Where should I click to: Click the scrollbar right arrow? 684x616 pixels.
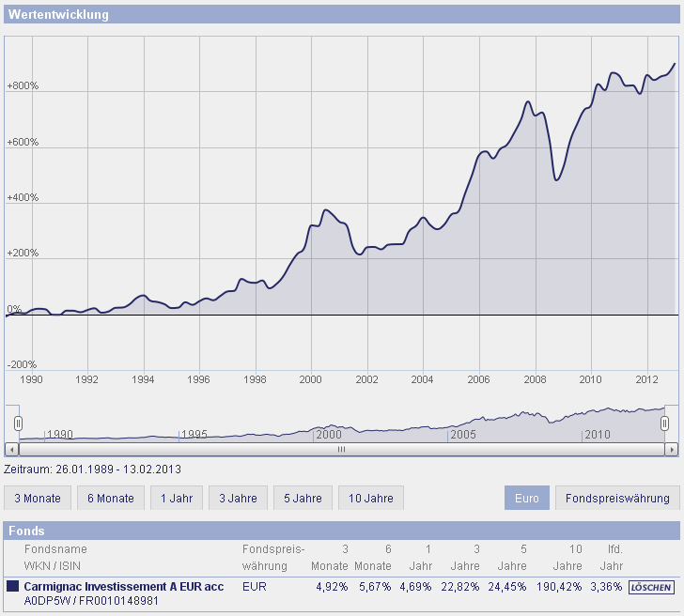[672, 449]
